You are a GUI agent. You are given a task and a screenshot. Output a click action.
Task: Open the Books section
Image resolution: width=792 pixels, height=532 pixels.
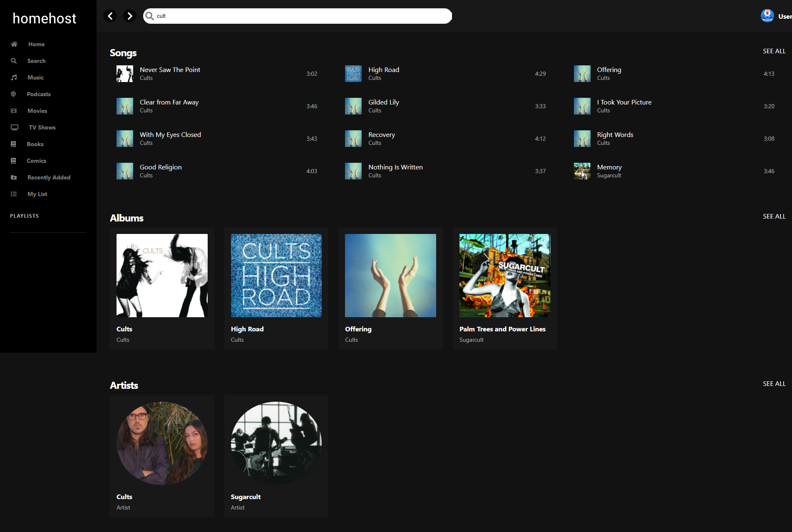click(x=35, y=144)
